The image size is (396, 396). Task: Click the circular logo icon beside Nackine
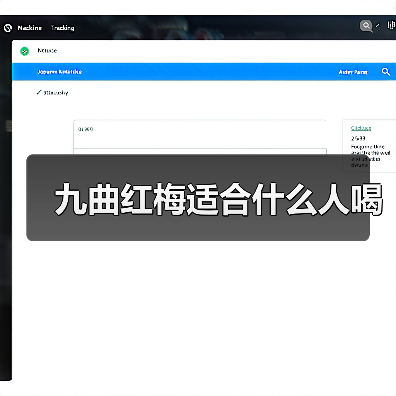click(x=8, y=28)
